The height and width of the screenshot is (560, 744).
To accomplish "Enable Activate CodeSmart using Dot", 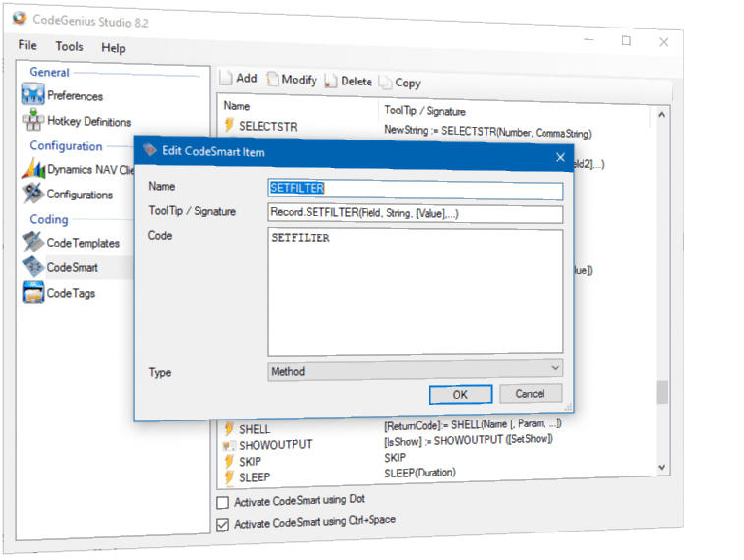I will (222, 503).
